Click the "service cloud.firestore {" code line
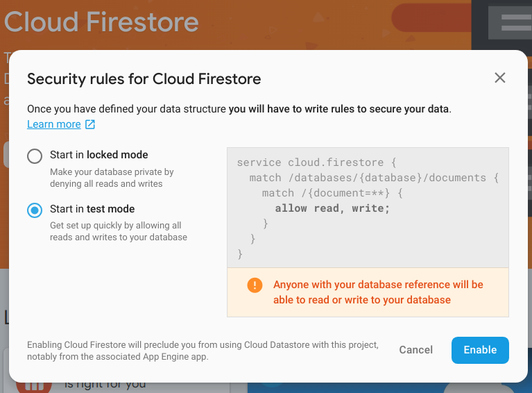532x393 pixels. pyautogui.click(x=316, y=162)
